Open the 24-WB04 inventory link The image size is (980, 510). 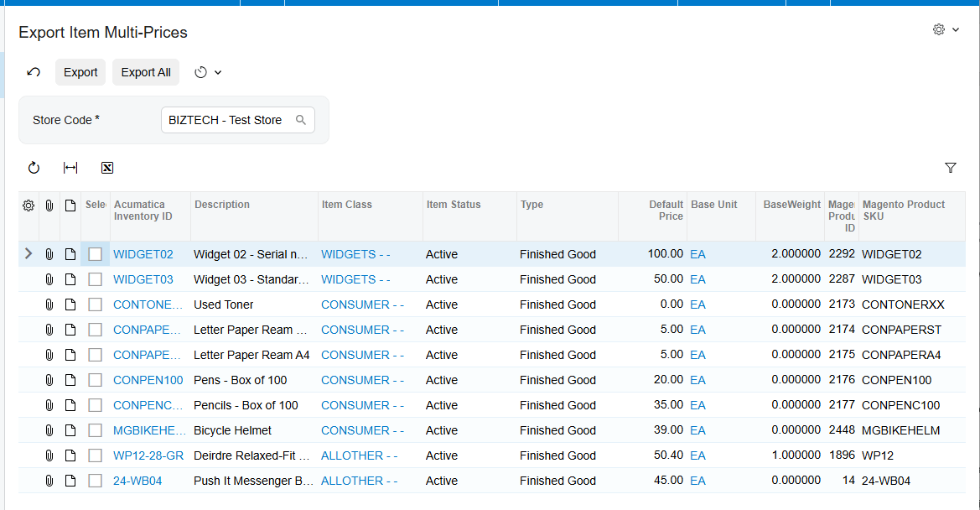point(137,481)
